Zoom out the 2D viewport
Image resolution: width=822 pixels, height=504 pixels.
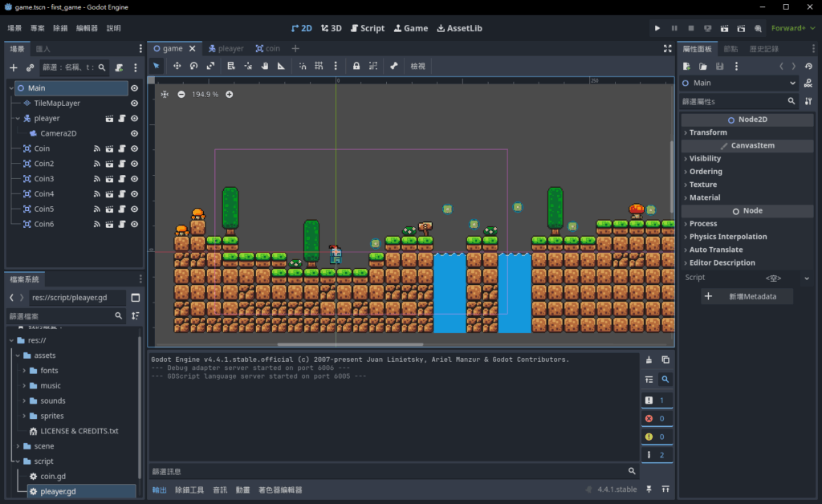[x=181, y=95]
